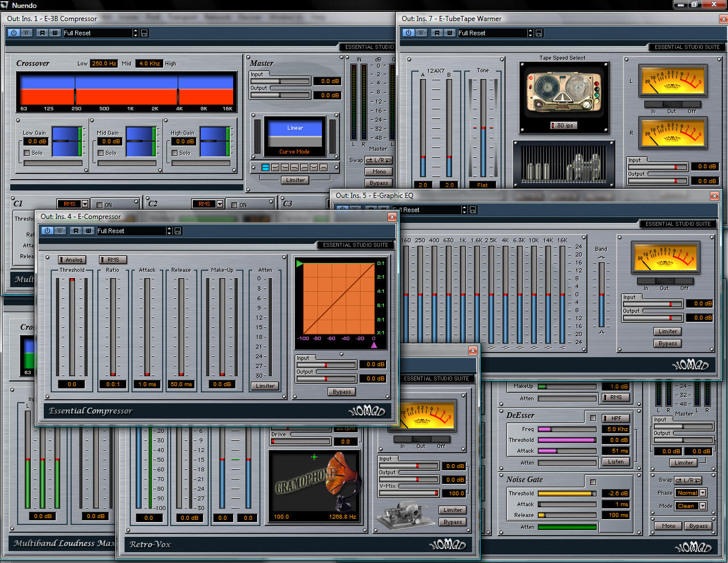728x563 pixels.
Task: Click Mono button in E-3B Compressor
Action: click(x=379, y=171)
